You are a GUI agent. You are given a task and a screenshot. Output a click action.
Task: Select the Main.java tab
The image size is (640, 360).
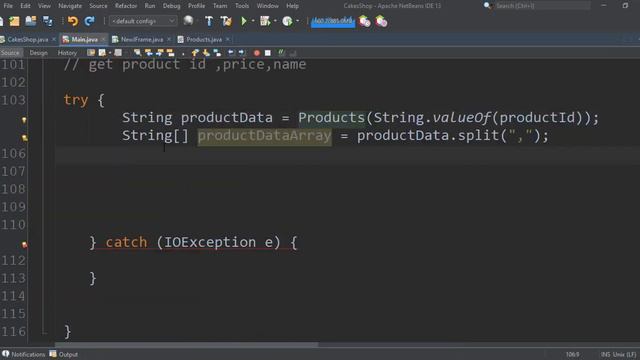pos(84,40)
